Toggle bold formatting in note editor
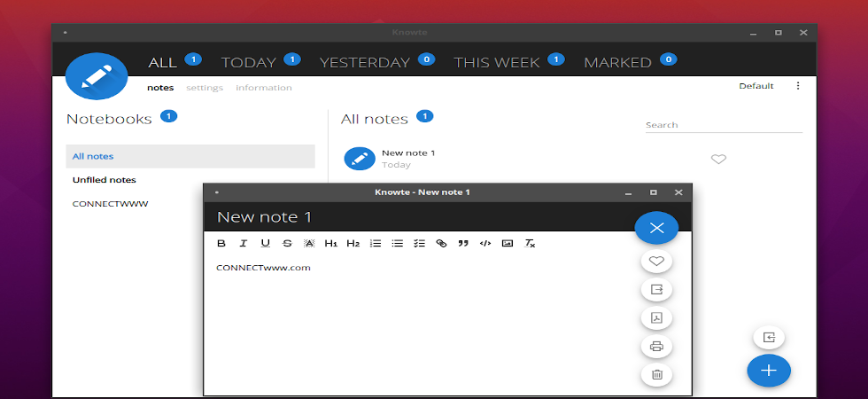The width and height of the screenshot is (868, 399). pyautogui.click(x=221, y=243)
